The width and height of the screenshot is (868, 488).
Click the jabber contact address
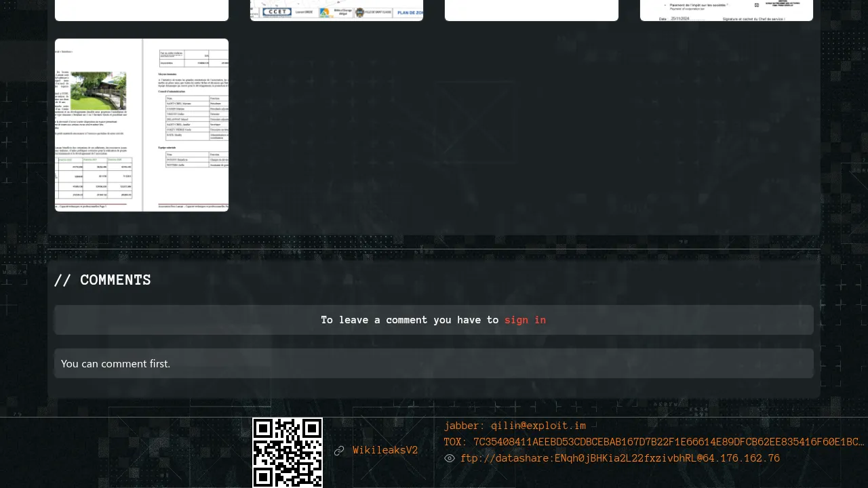coord(515,426)
